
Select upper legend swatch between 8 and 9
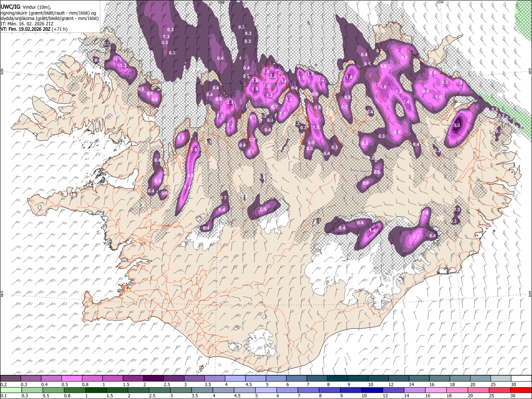(337, 378)
